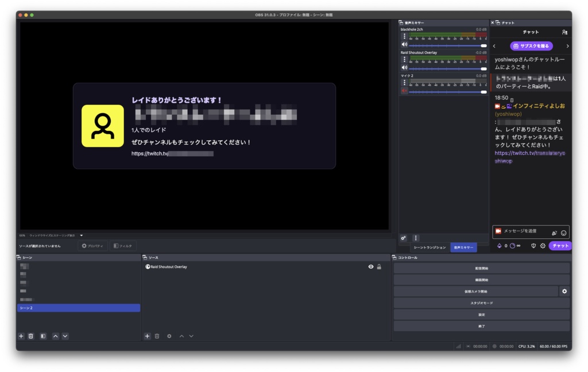Click インフィニティよしお username in chat
This screenshot has height=372, width=588.
tap(539, 106)
